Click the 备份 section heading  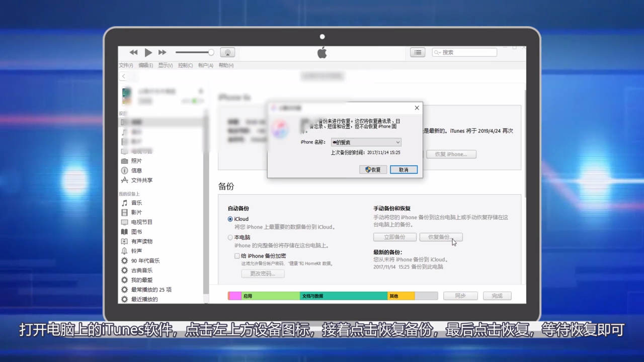point(226,187)
